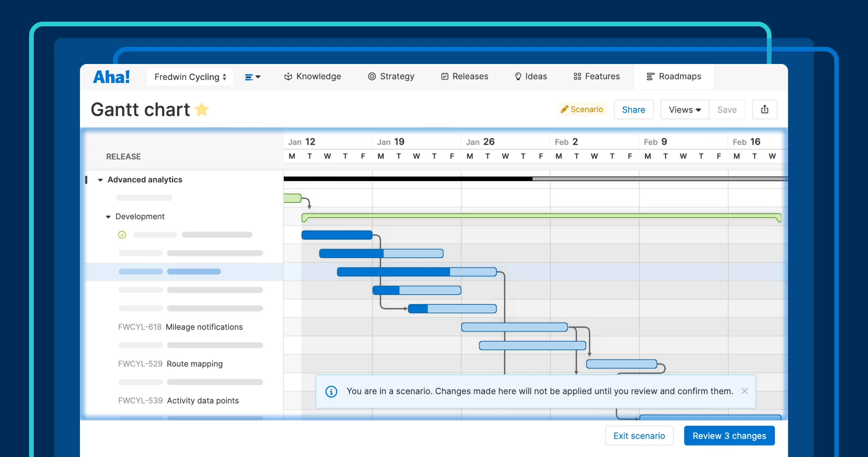Click the Ideas lightbulb icon
868x457 pixels.
tap(518, 77)
